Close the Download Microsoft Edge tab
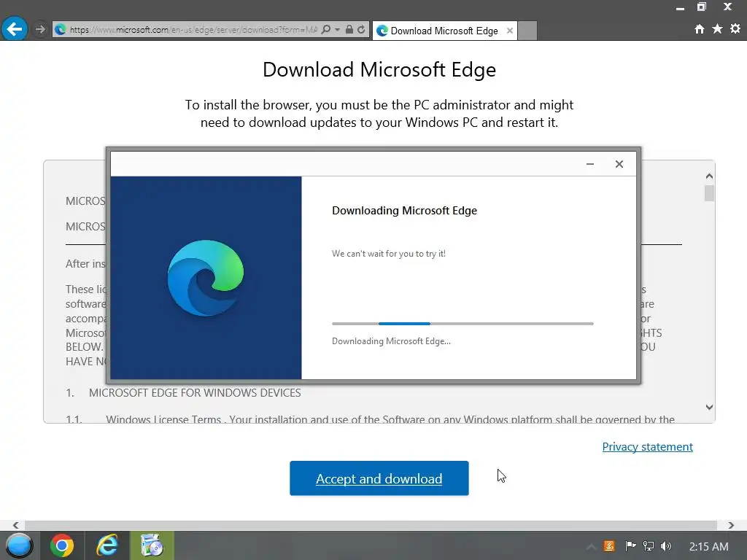This screenshot has width=747, height=560. [510, 31]
